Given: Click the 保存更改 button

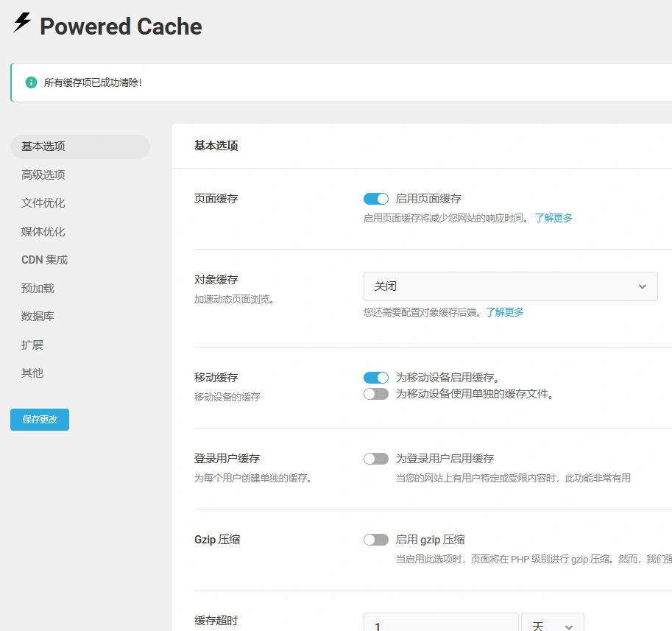Looking at the screenshot, I should coord(39,419).
